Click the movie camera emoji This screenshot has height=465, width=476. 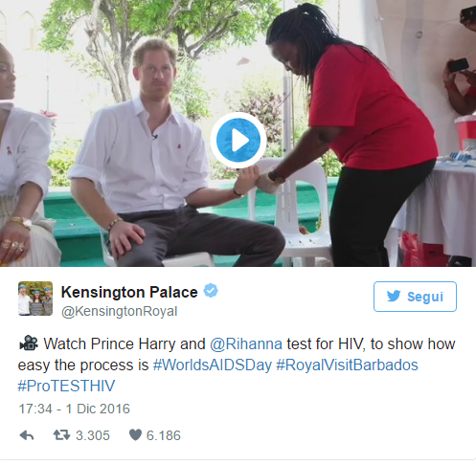[x=29, y=343]
